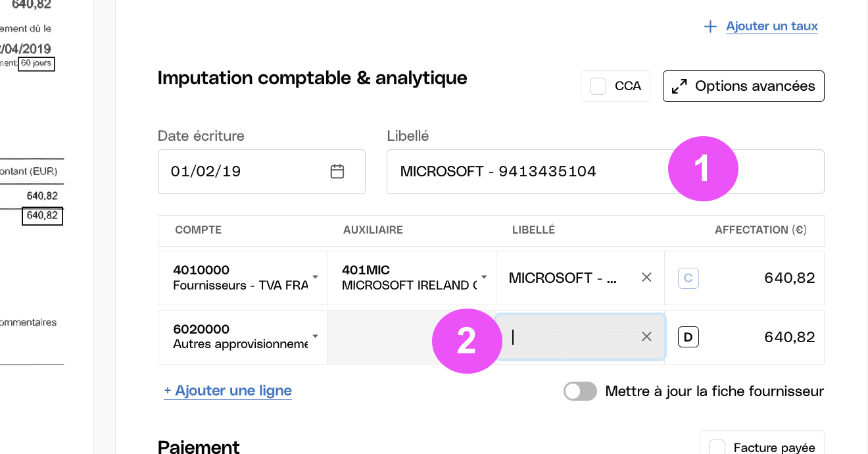Click the Date écriture input field

point(262,172)
